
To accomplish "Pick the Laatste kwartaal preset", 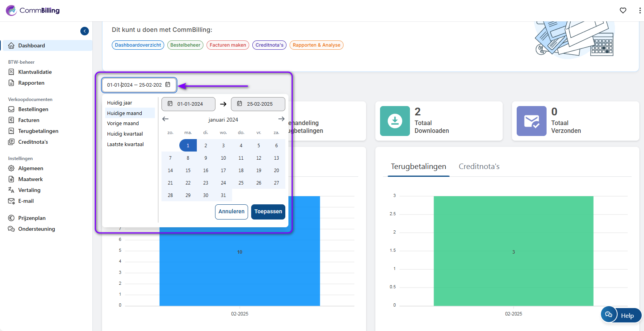I will (125, 145).
